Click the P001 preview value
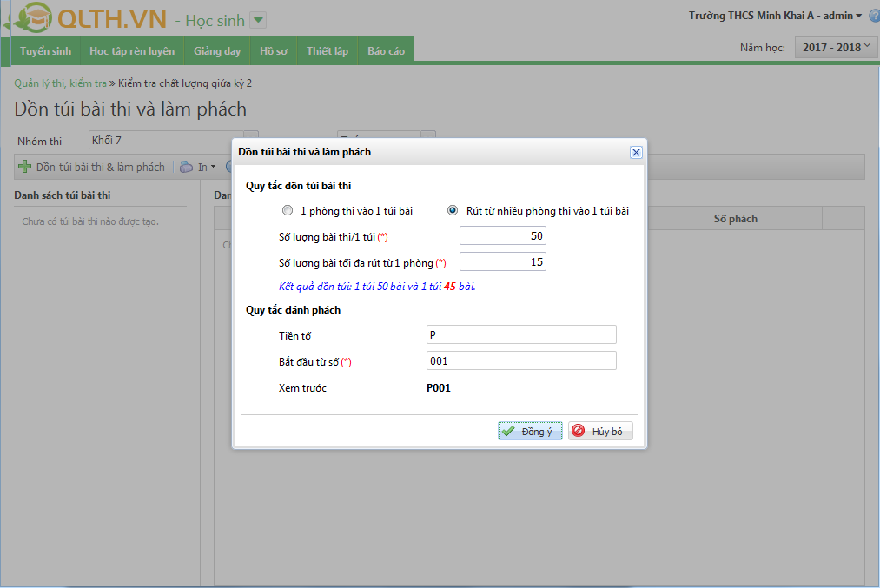880x588 pixels. tap(439, 387)
